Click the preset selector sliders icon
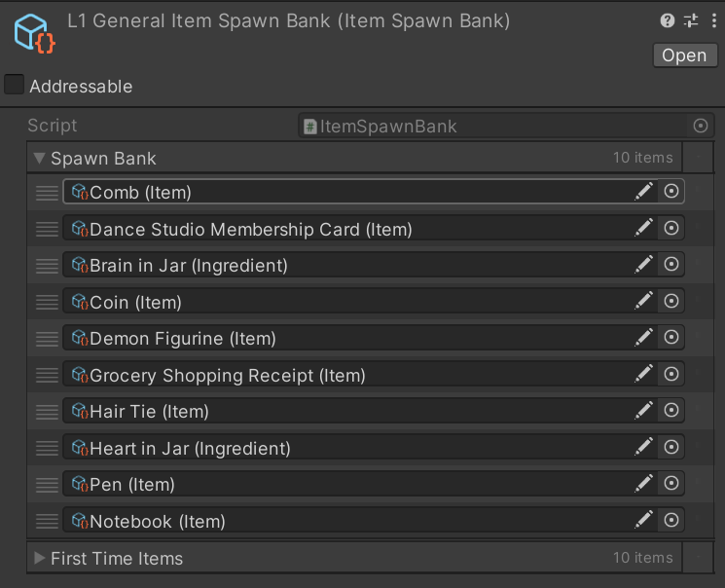 (x=690, y=20)
